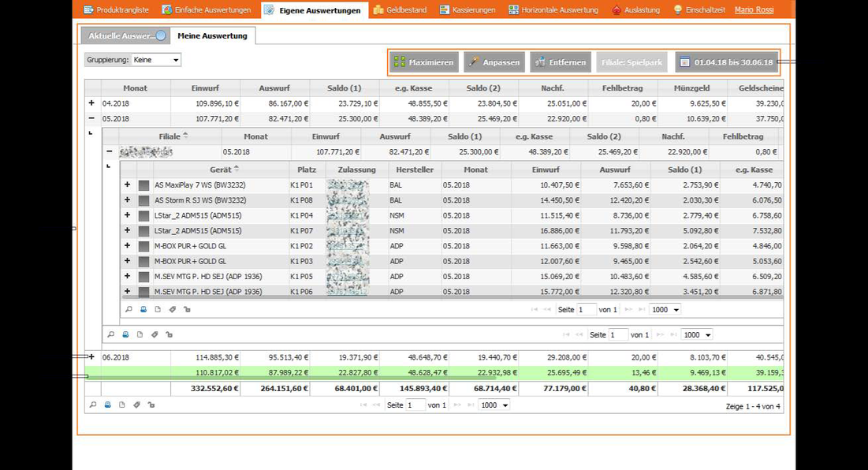Click the Maximieren button

point(424,62)
